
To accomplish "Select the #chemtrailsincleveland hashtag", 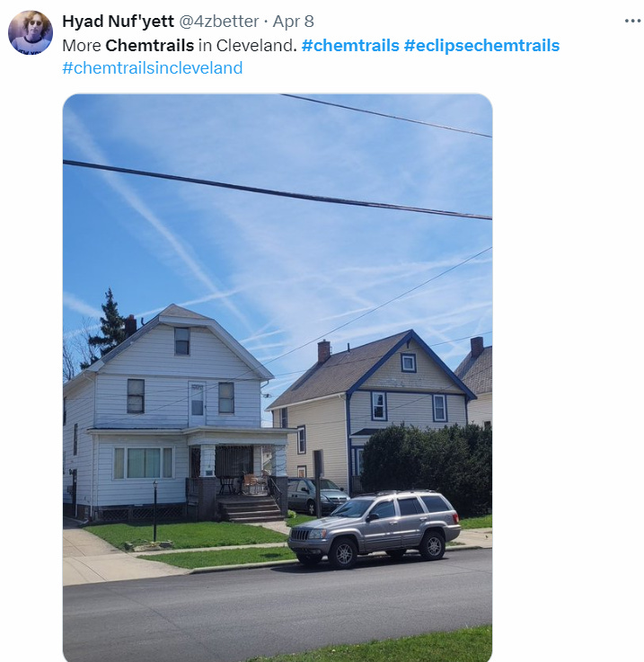I will [x=153, y=67].
